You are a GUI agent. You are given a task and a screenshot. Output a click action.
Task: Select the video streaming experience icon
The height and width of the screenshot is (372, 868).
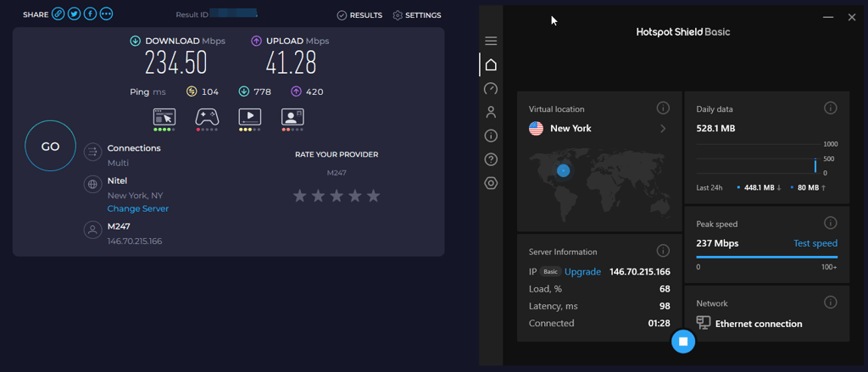coord(250,117)
